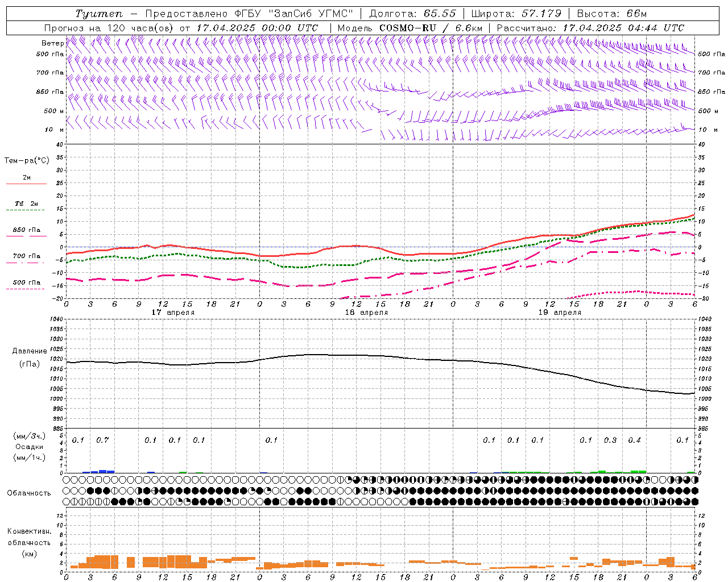The width and height of the screenshot is (728, 582).
Task: Select the ФГБУ "ЗапСиб УГМС" provider text
Action: [294, 14]
